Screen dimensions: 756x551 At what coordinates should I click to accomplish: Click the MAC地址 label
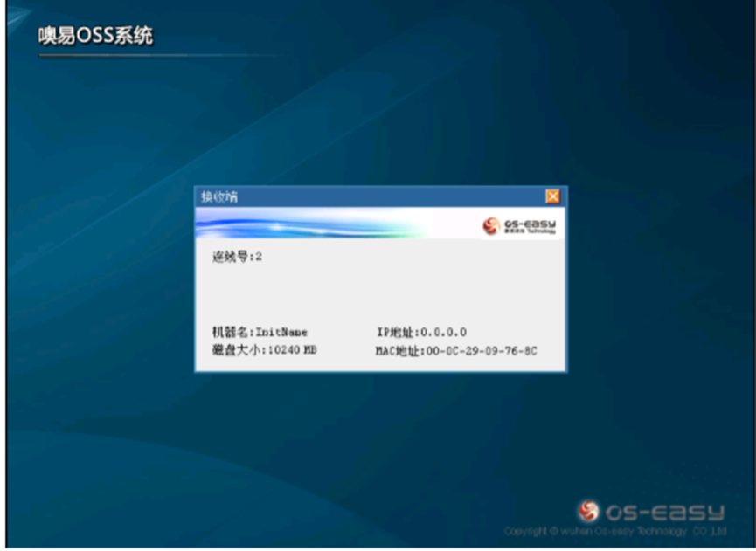(x=399, y=351)
